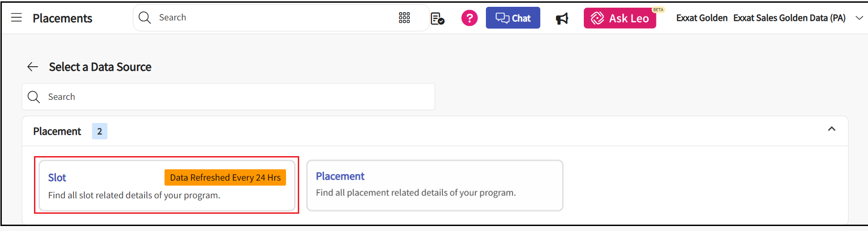
Task: Click the pink help question mark icon
Action: 469,18
